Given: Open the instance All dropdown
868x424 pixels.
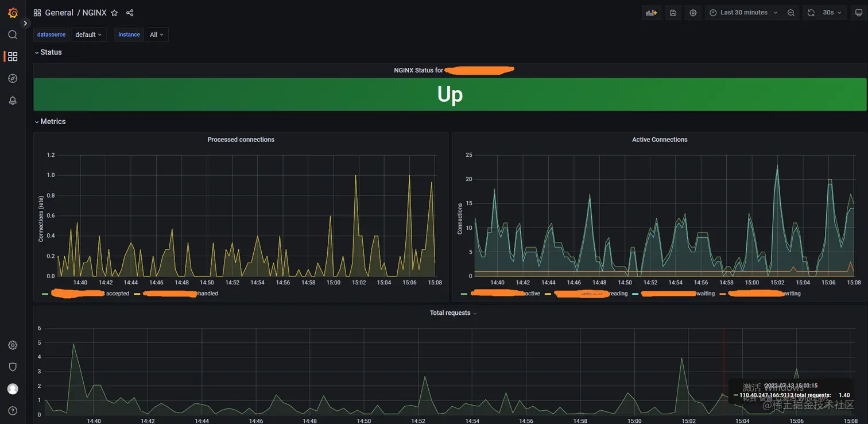Looking at the screenshot, I should [x=157, y=34].
